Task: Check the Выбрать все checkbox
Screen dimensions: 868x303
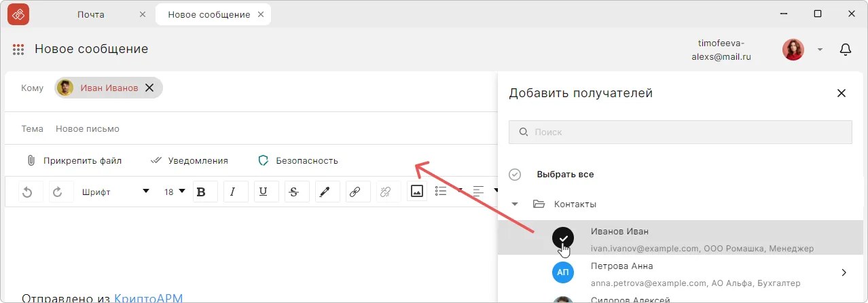Action: click(x=515, y=175)
